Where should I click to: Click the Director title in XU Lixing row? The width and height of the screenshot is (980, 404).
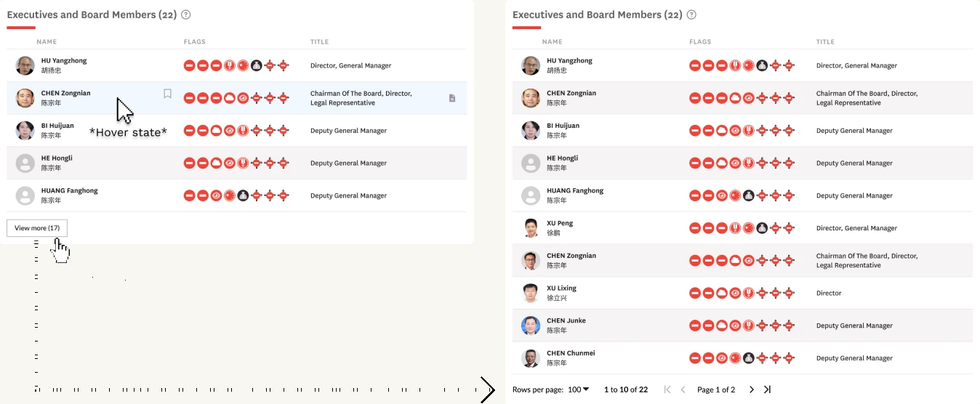(x=829, y=293)
